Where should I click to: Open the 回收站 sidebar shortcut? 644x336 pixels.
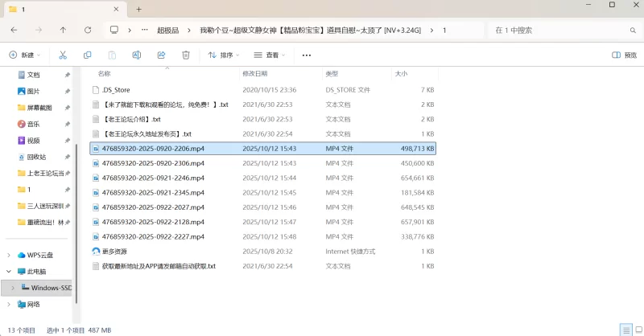pos(36,157)
